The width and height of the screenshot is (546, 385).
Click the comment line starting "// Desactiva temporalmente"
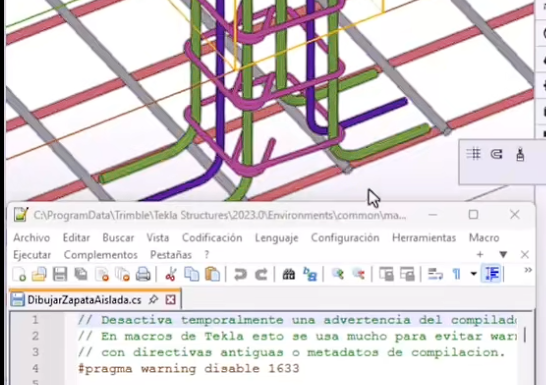click(x=297, y=320)
